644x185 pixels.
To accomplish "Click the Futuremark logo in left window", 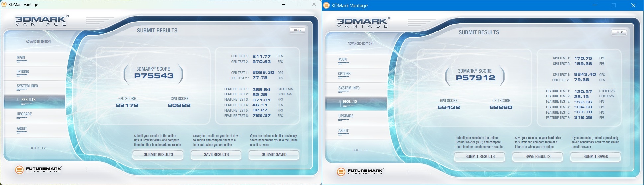I will pos(39,170).
